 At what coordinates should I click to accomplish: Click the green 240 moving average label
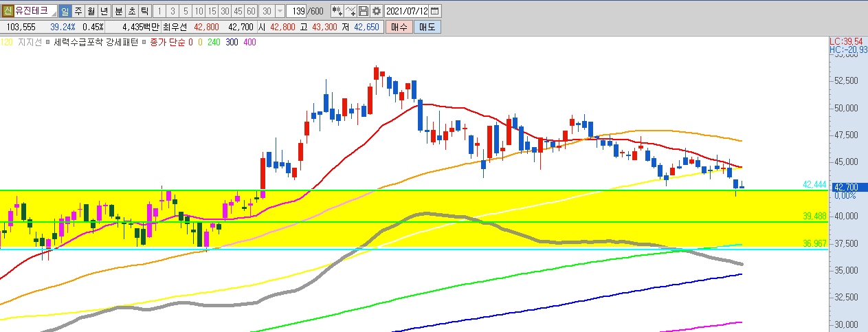(213, 42)
